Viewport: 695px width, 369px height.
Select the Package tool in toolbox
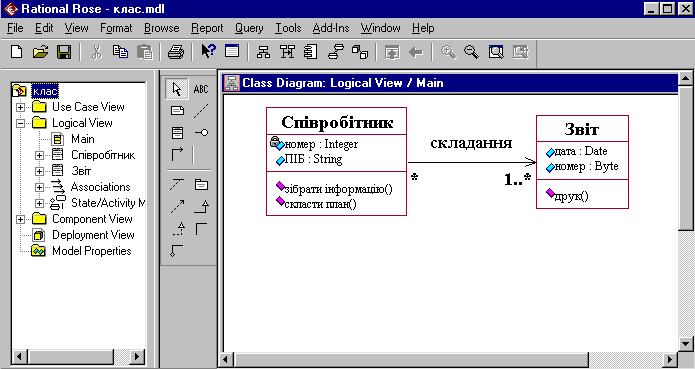pos(201,184)
